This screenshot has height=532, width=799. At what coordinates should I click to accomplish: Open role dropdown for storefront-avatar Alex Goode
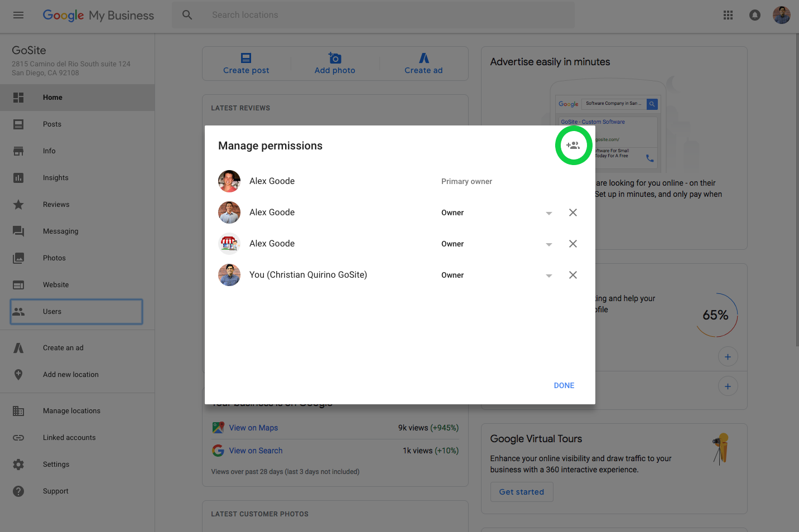pyautogui.click(x=549, y=244)
